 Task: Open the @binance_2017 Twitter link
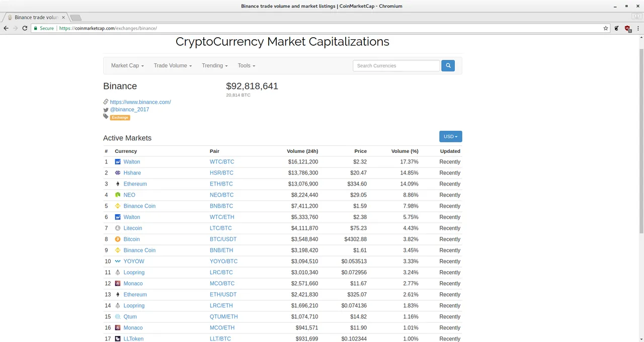click(x=129, y=110)
